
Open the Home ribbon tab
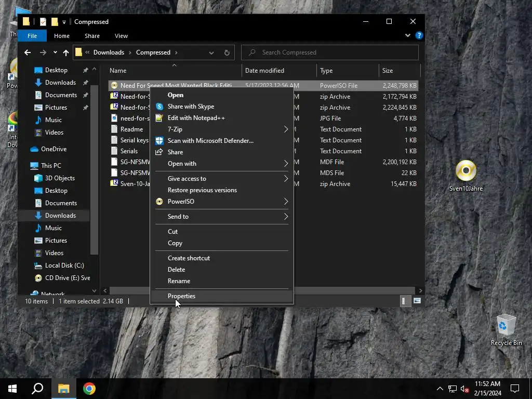click(x=62, y=36)
